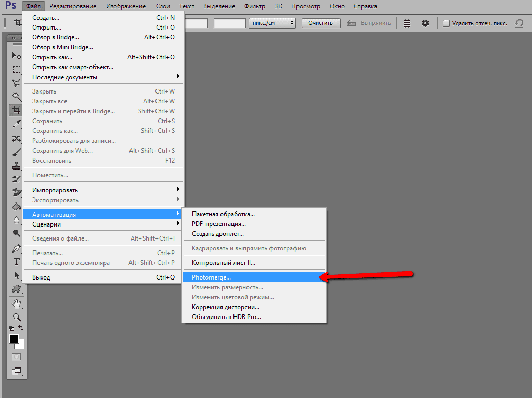
Task: Choose Коррекция дисторсии...
Action: [254, 307]
